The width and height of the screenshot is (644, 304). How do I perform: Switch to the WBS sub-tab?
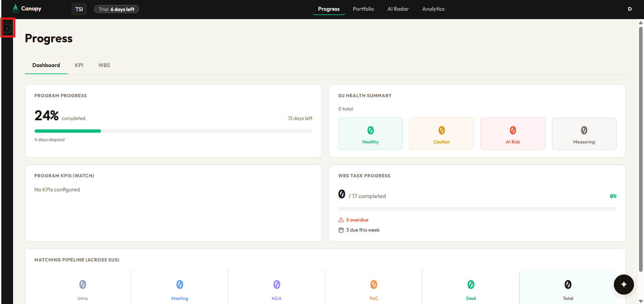[104, 65]
